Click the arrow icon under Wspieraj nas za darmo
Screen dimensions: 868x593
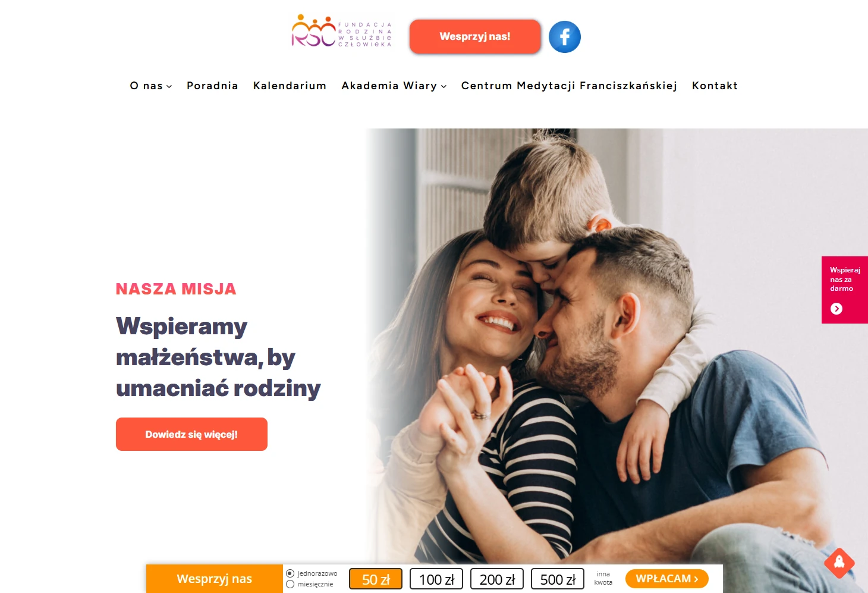836,309
